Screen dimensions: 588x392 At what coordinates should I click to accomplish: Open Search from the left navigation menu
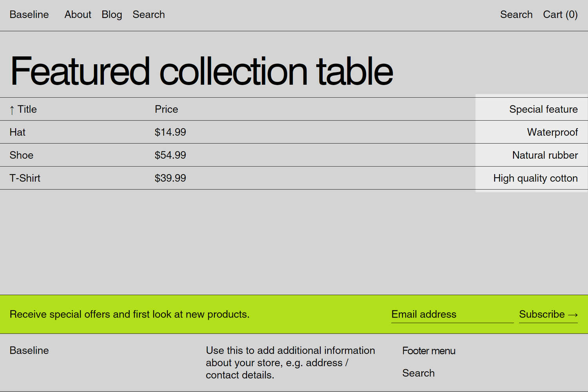[x=149, y=15]
